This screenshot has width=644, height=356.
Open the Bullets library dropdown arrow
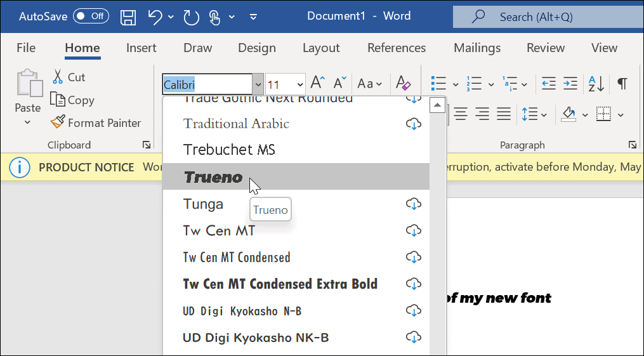coord(456,84)
